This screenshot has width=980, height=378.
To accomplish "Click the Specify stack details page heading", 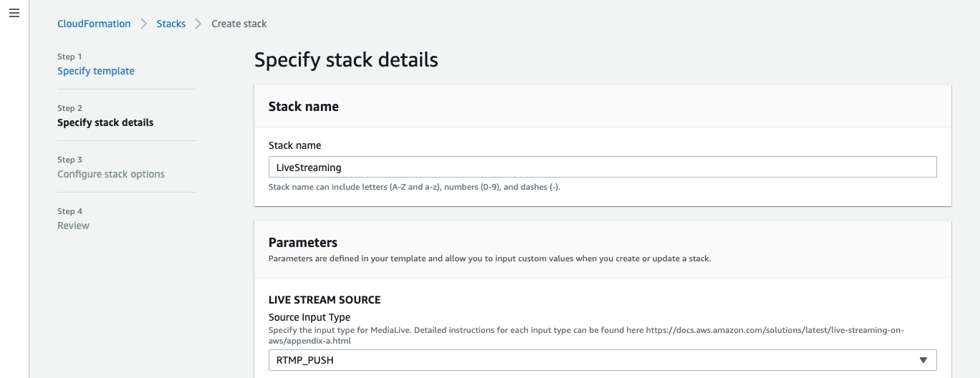I will click(346, 59).
